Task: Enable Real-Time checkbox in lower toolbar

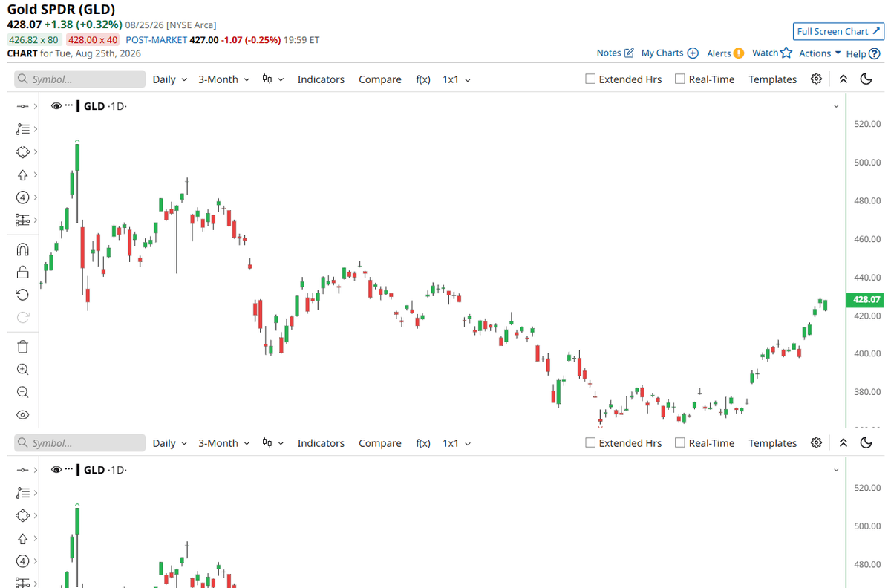Action: click(679, 443)
